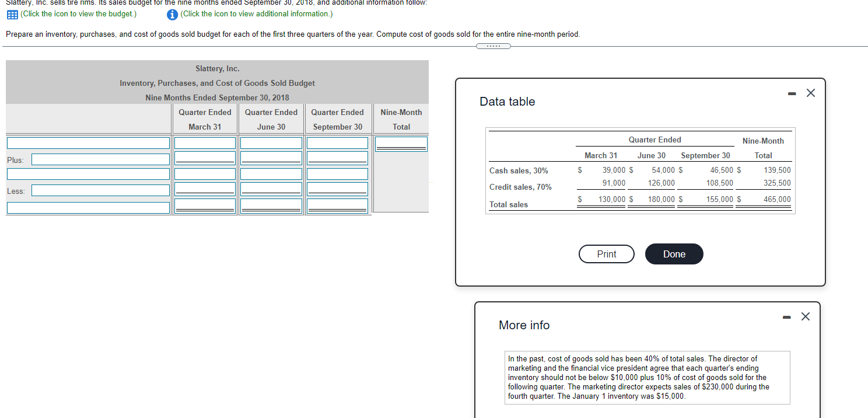Select top row June 30 input field

(x=271, y=143)
